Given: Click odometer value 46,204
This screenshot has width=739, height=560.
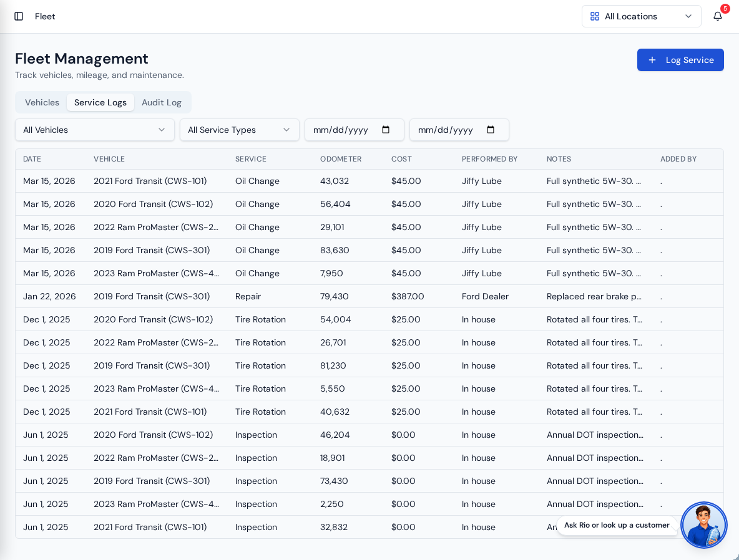Looking at the screenshot, I should pos(335,435).
